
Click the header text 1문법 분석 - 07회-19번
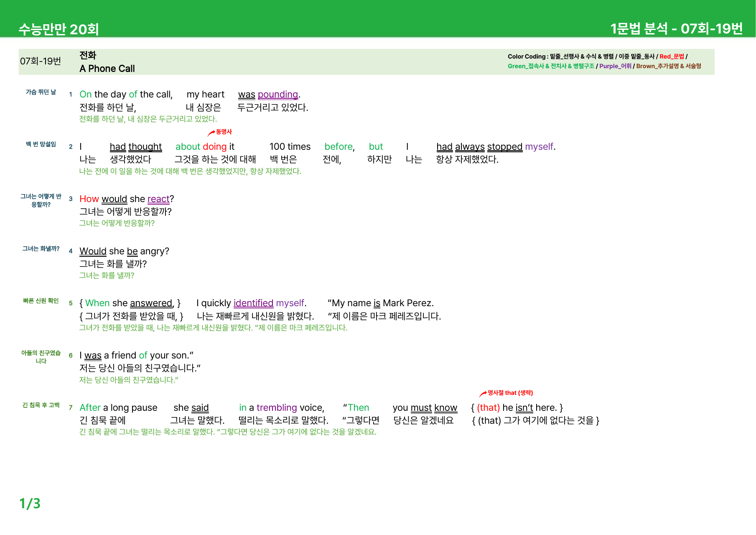pos(677,28)
